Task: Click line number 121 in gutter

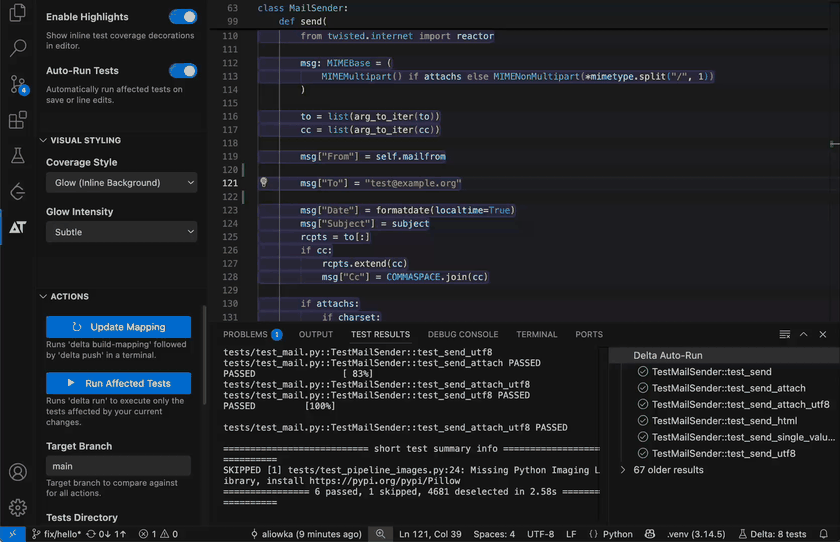Action: click(x=230, y=183)
